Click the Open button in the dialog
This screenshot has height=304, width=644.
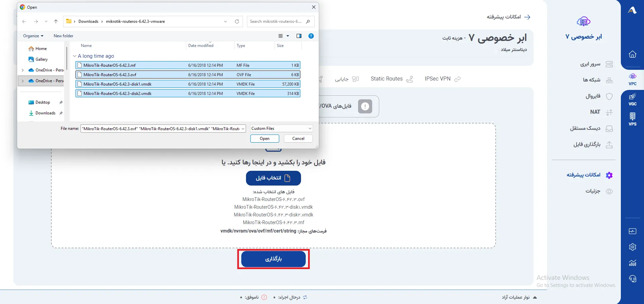pos(264,139)
